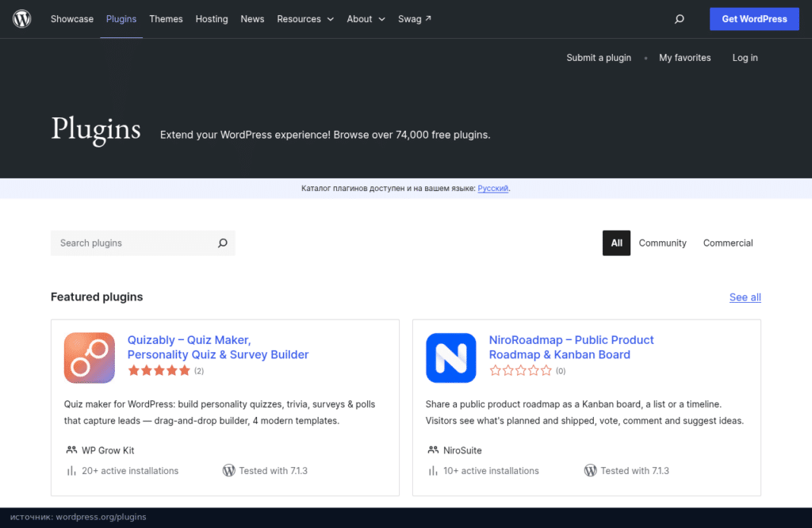Viewport: 812px width, 528px height.
Task: Click the Get WordPress button
Action: coord(754,19)
